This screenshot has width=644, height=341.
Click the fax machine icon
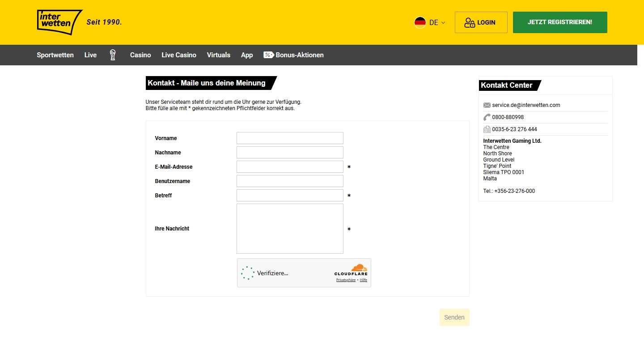coord(487,129)
